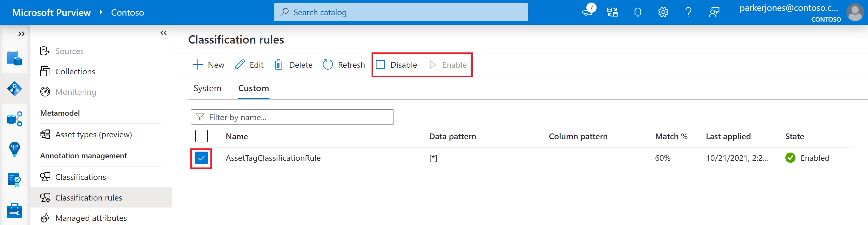Click the 60% match value

coord(662,158)
